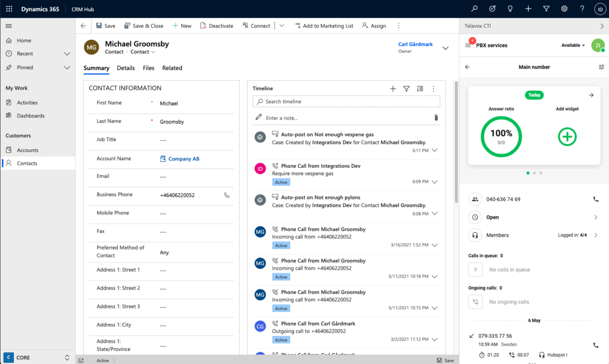Switch to the Details tab
Viewport: 609px width, 364px height.
click(x=126, y=68)
